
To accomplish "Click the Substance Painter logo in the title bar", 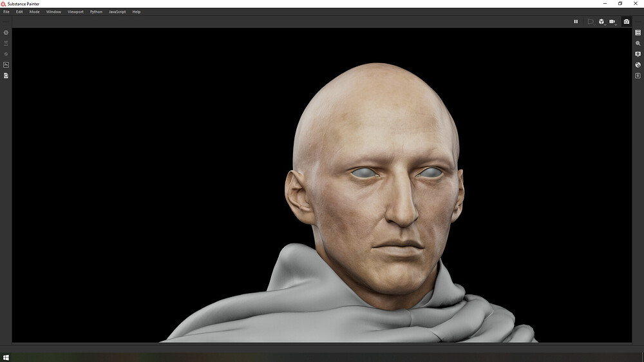I will pyautogui.click(x=3, y=4).
